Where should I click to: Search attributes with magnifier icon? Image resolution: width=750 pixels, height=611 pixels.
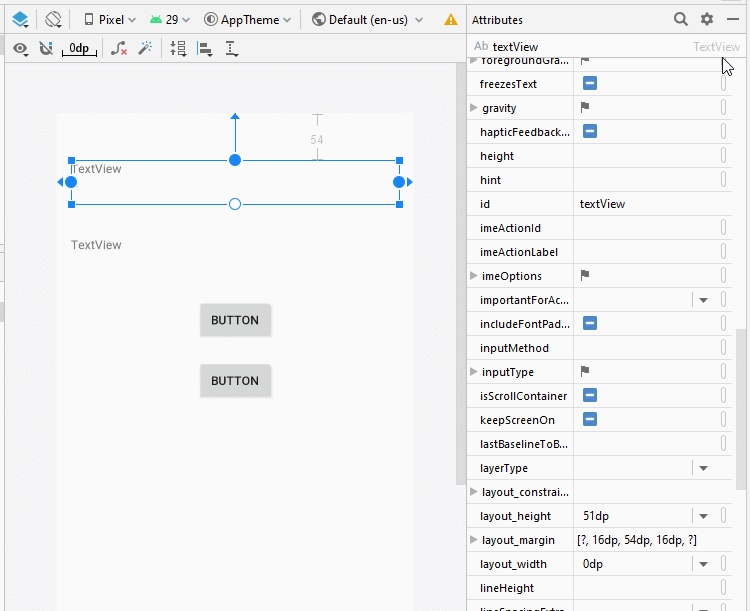[x=681, y=19]
